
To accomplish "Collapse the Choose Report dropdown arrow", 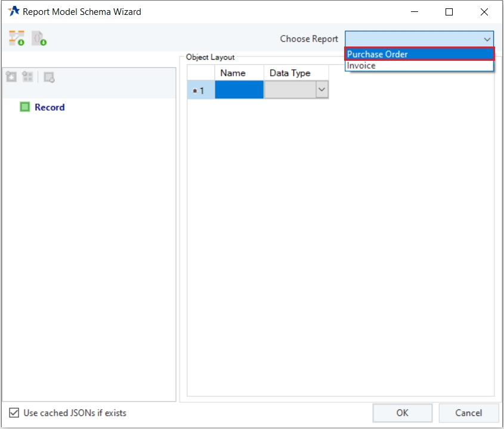I will 487,39.
